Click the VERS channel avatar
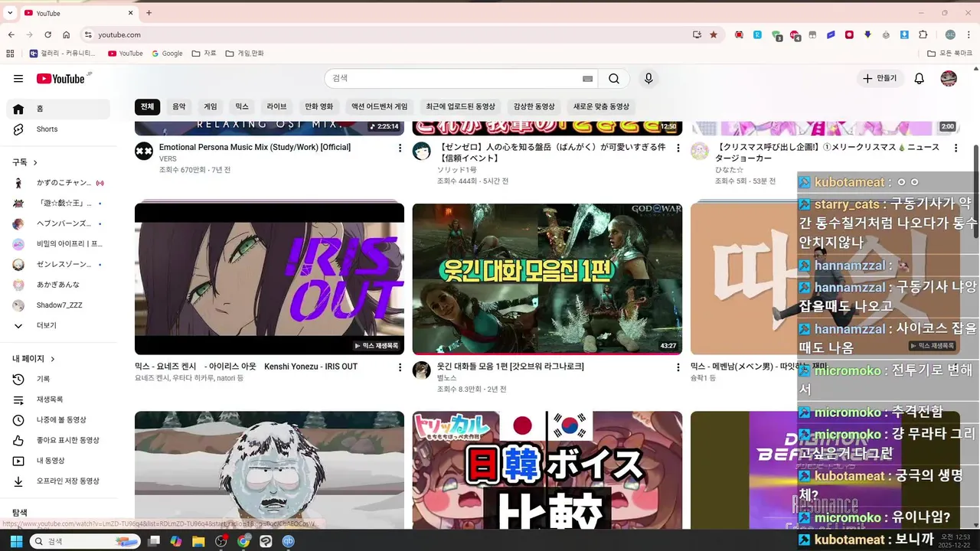This screenshot has height=551, width=980. point(144,151)
